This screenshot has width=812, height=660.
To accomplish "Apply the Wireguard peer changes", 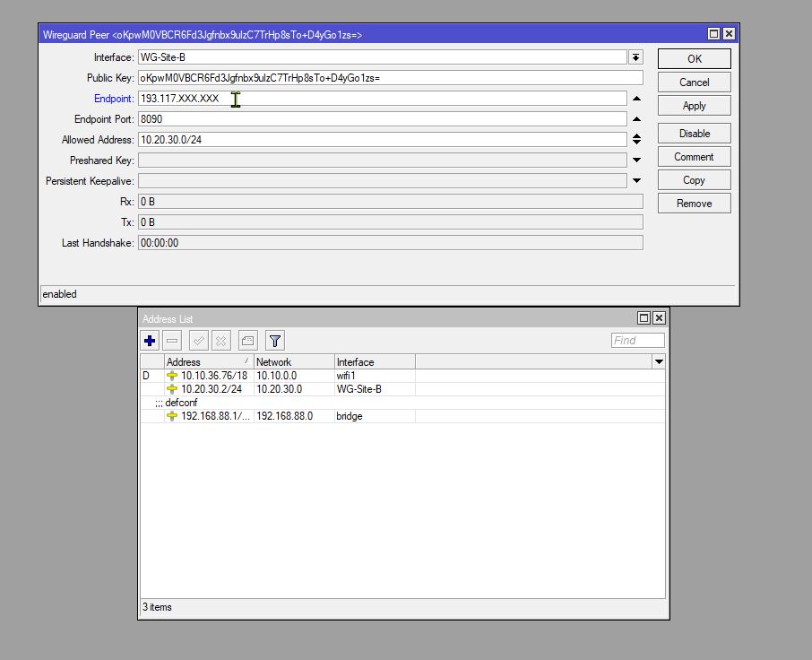I will pyautogui.click(x=694, y=105).
